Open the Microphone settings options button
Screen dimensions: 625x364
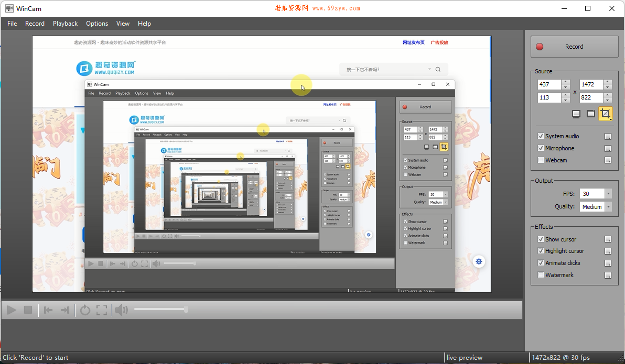(608, 149)
